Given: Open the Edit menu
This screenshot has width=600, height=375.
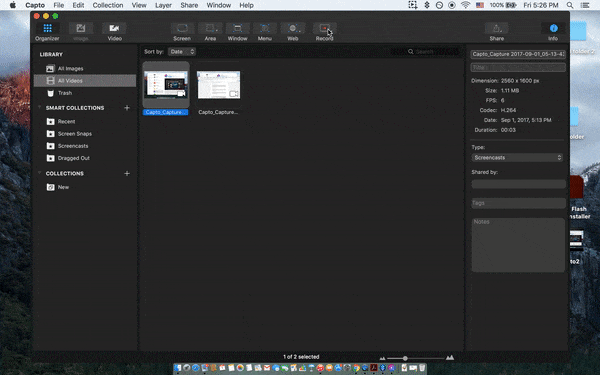Looking at the screenshot, I should [78, 5].
